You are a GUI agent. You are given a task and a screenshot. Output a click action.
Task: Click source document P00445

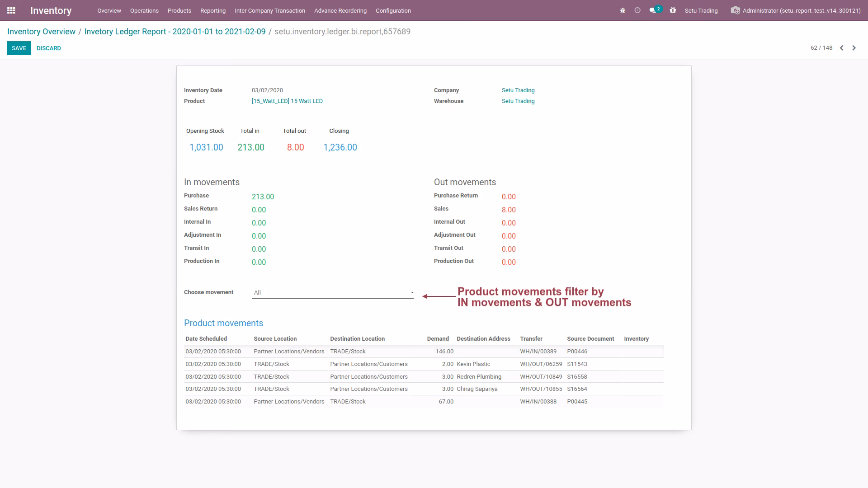577,402
